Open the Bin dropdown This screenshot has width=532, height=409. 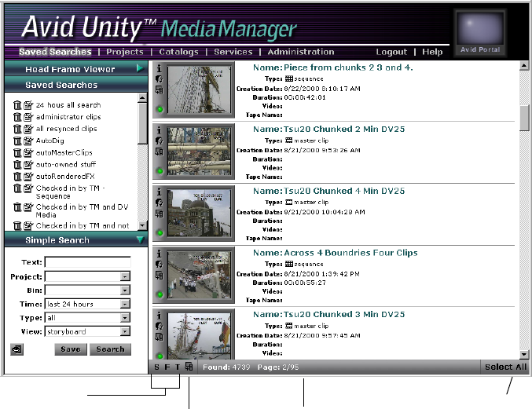(125, 290)
